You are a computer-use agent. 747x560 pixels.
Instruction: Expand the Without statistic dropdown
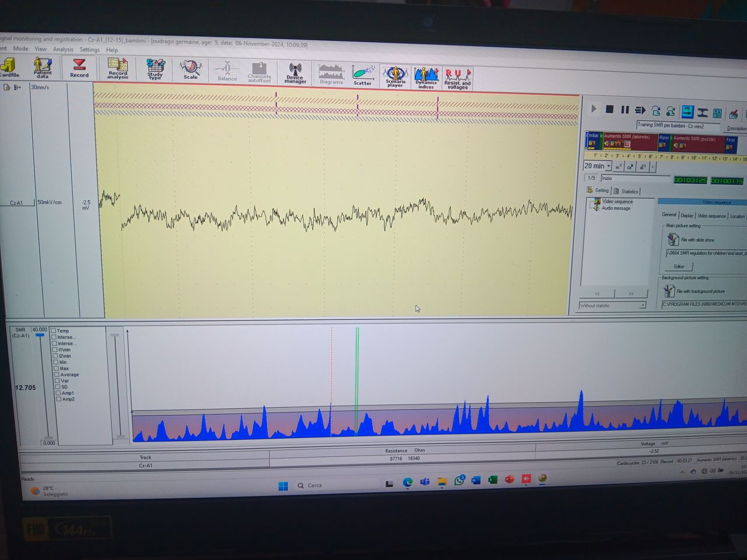(642, 305)
